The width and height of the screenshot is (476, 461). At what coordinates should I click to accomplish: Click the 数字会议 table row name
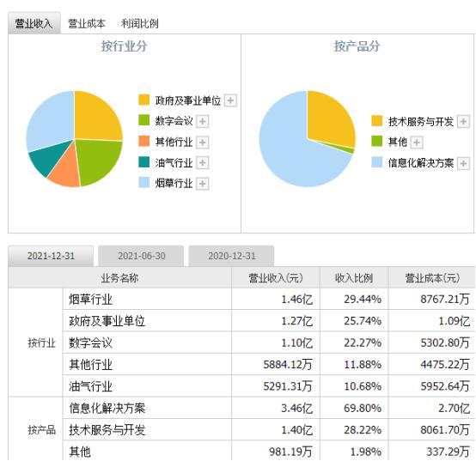pos(90,343)
